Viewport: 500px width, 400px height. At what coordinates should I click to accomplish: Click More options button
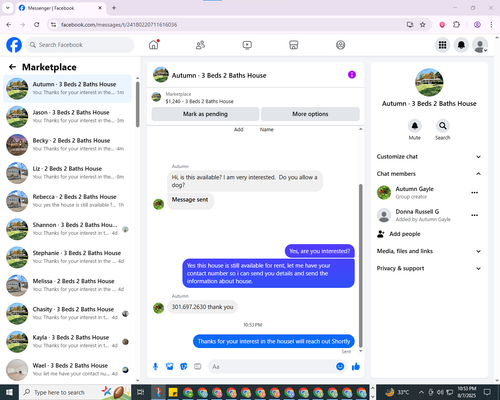[x=310, y=114]
